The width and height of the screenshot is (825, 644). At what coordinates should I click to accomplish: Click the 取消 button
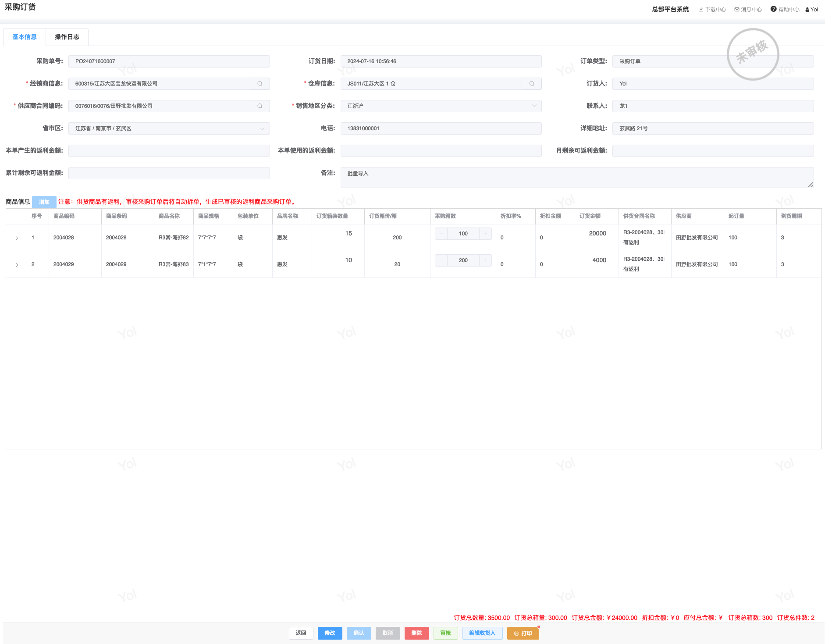point(388,633)
